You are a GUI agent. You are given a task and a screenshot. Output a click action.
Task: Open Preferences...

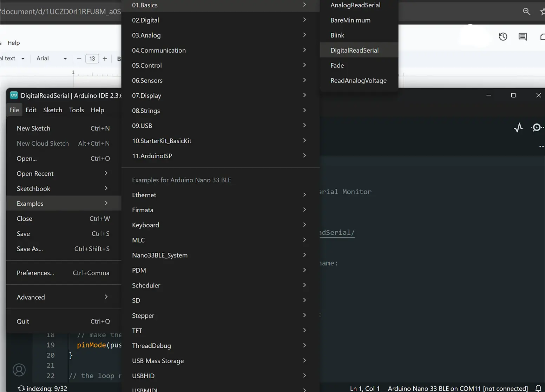tap(64, 273)
